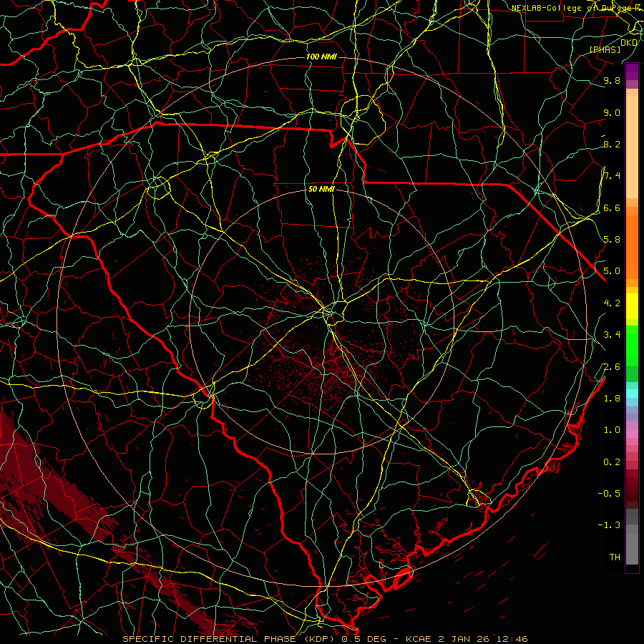This screenshot has height=644, width=644.
Task: Click the SPECIFIC DIFFERENTIAL PHASE (KDP) caption text
Action: tap(228, 639)
